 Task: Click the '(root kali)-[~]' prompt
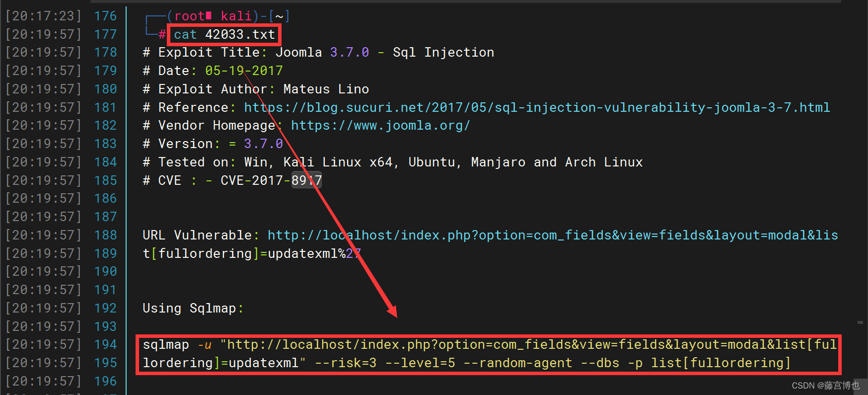coord(228,16)
